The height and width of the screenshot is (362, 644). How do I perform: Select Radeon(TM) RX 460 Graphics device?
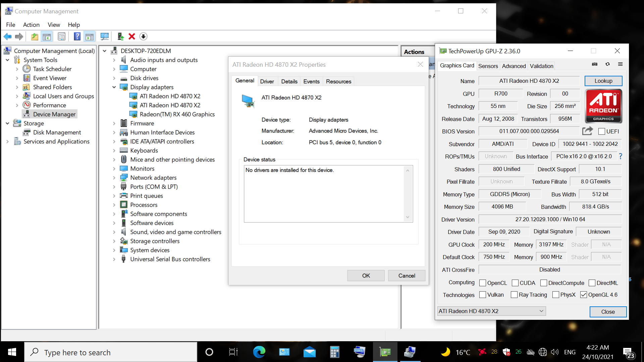point(177,114)
